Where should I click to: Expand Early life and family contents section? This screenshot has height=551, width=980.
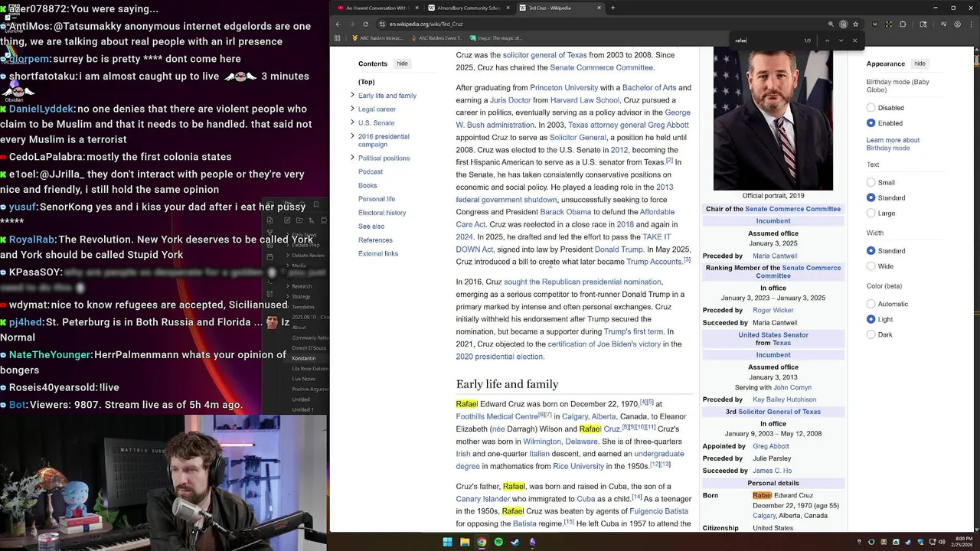click(352, 95)
